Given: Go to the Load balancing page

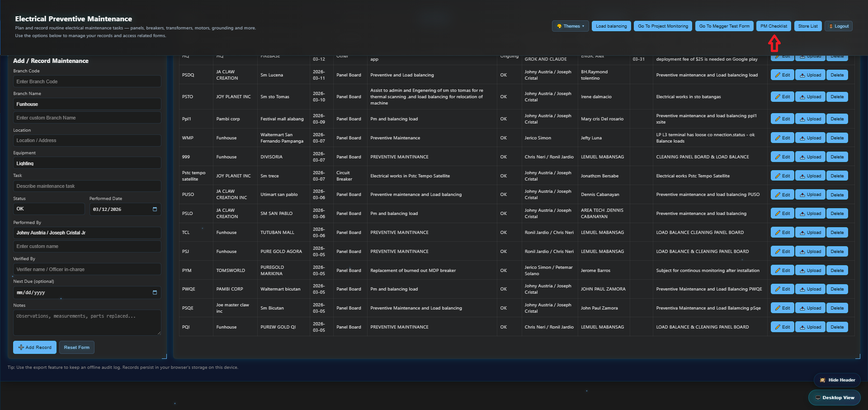Looking at the screenshot, I should [x=611, y=26].
